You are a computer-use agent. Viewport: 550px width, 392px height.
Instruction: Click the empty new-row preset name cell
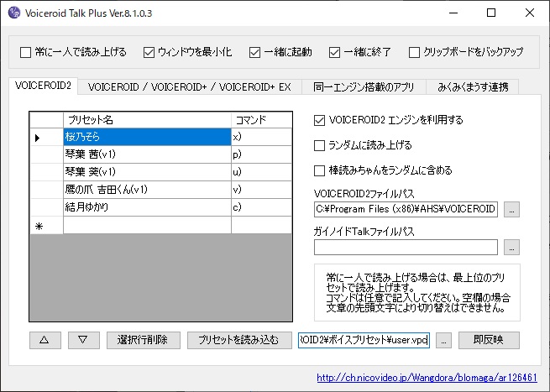(147, 225)
